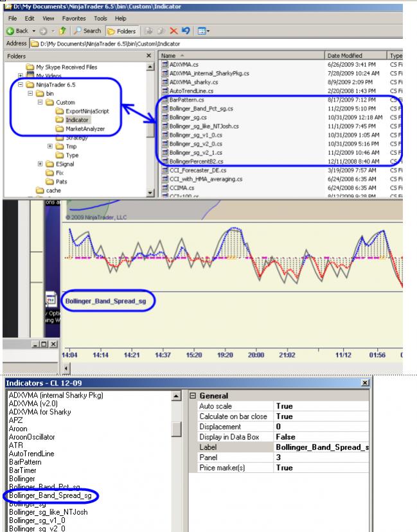Open the Back history dropdown arrow
The width and height of the screenshot is (417, 532).
tap(34, 31)
